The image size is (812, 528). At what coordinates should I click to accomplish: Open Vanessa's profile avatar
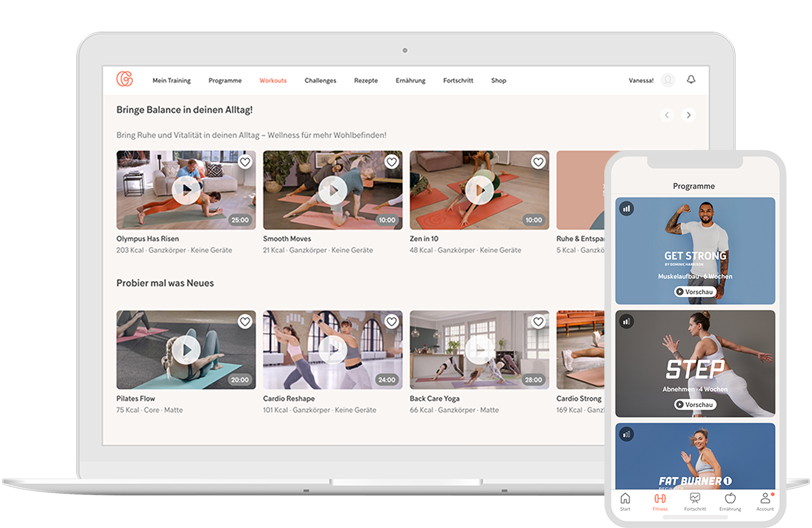(x=668, y=80)
